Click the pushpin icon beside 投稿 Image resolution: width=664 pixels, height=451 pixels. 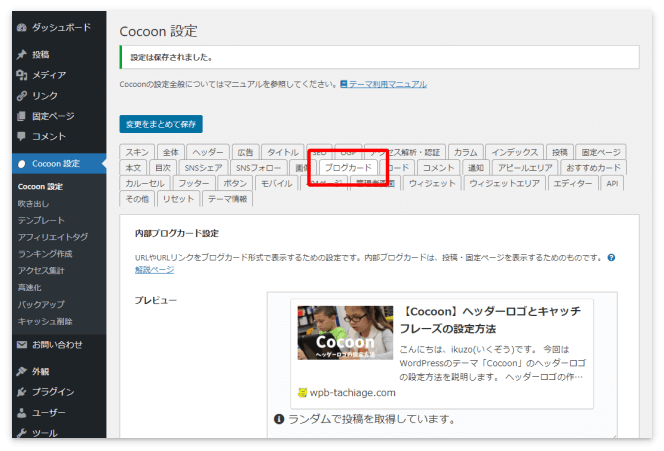coord(22,55)
